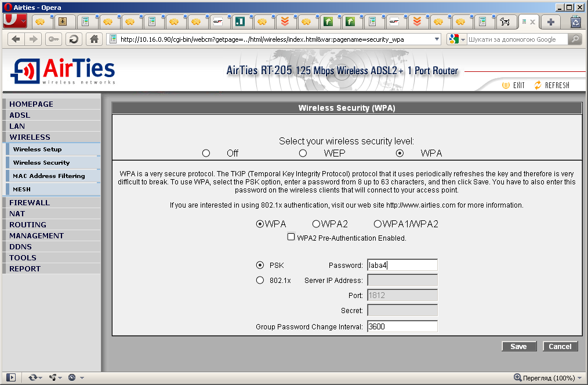Open the DDNS menu section
588x385 pixels.
click(x=52, y=246)
